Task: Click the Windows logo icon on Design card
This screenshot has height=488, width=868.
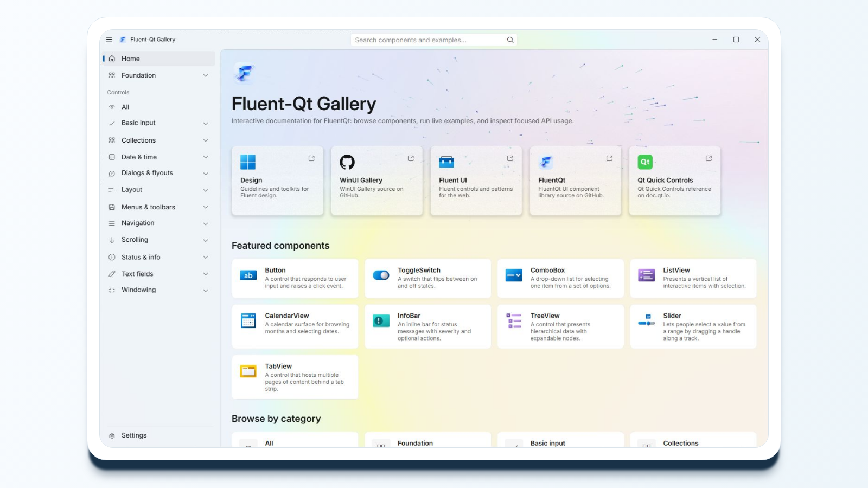Action: coord(248,162)
